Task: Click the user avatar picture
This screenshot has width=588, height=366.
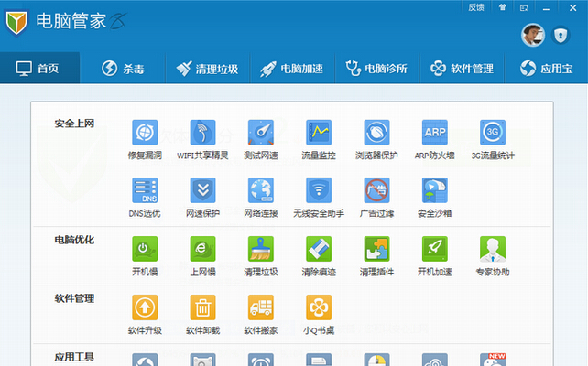Action: pyautogui.click(x=533, y=35)
